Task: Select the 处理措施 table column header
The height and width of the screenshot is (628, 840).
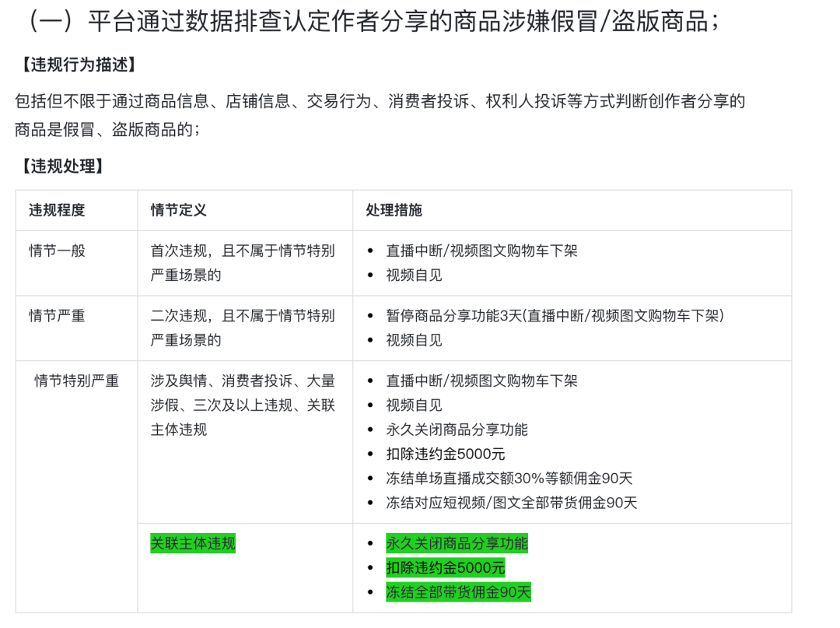Action: point(394,210)
